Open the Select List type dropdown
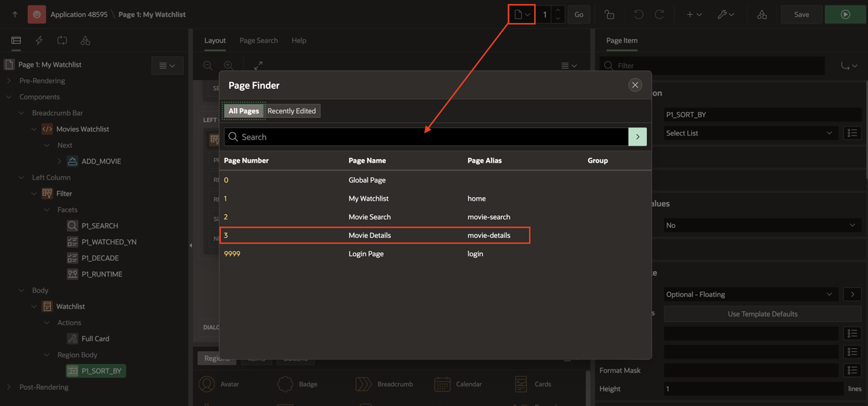868x406 pixels. pyautogui.click(x=749, y=134)
